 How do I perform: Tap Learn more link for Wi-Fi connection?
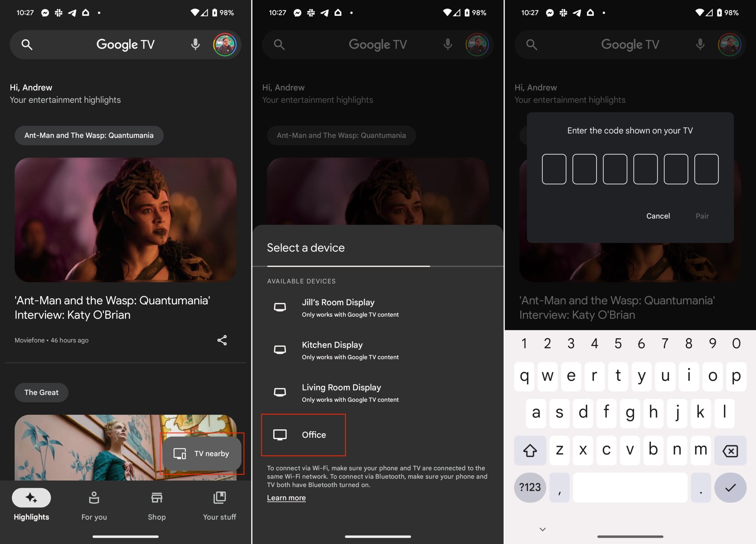click(286, 498)
